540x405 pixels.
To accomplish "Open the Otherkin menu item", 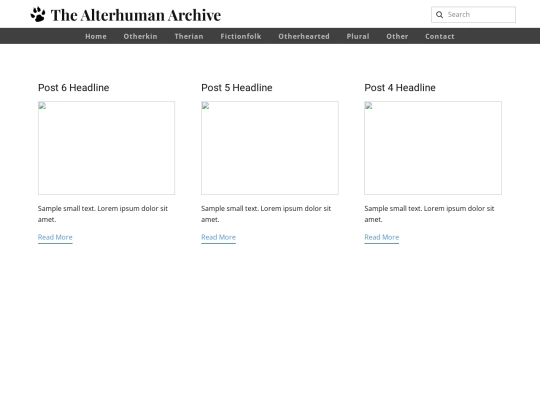I will (x=140, y=36).
